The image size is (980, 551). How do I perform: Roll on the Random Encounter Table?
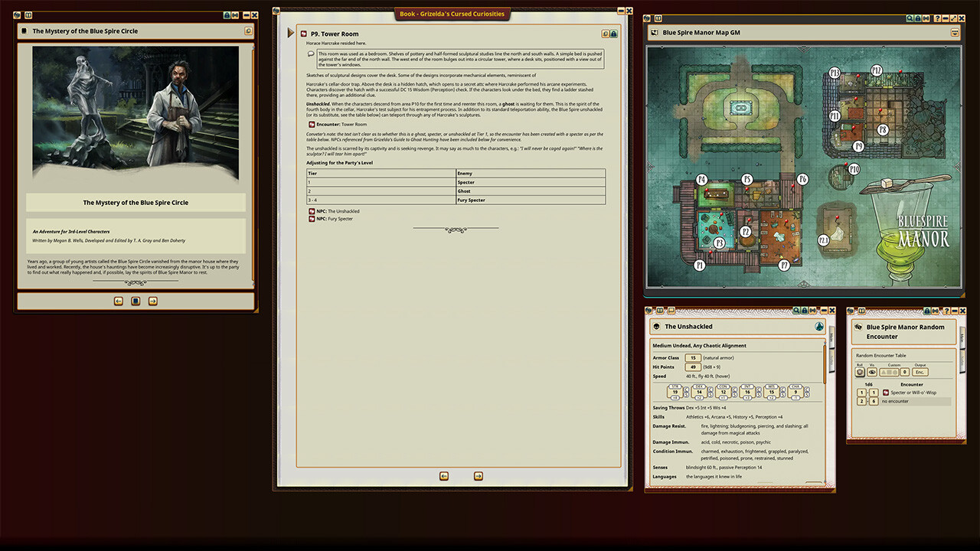tap(861, 372)
